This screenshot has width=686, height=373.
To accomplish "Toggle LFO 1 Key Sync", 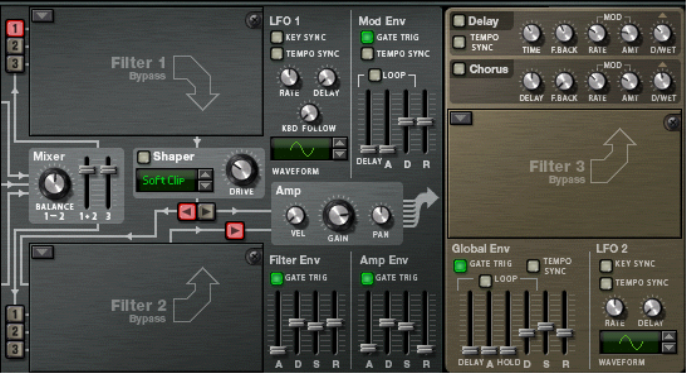I will click(x=276, y=37).
